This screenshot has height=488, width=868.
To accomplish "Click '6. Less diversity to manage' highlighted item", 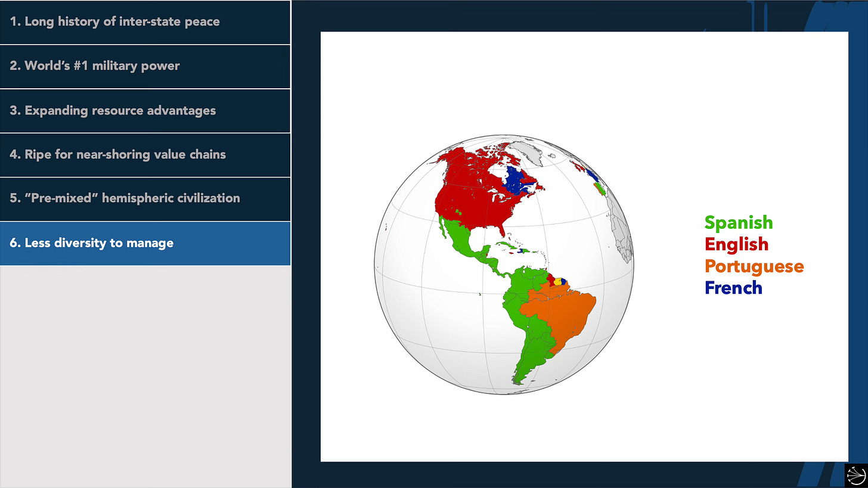I will [x=145, y=243].
